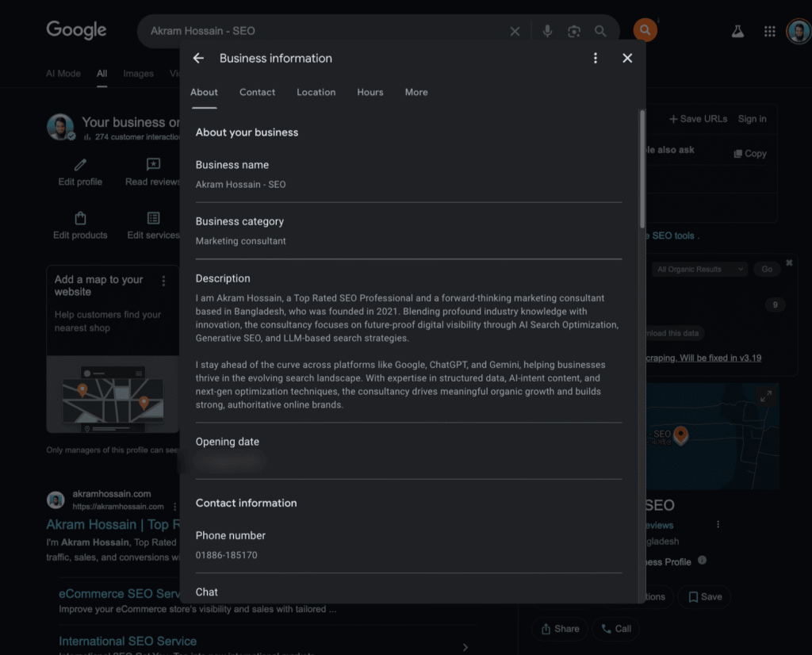Clear the search box with X icon
Viewport: 812px width, 655px height.
point(515,31)
